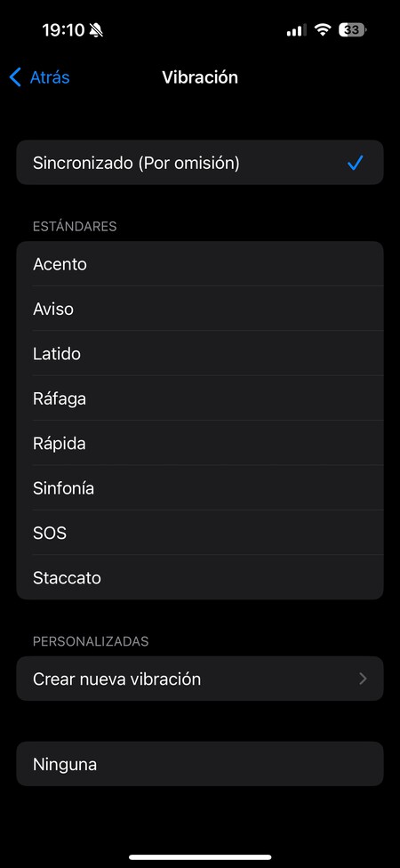Choose the Aviso vibration option

(200, 309)
